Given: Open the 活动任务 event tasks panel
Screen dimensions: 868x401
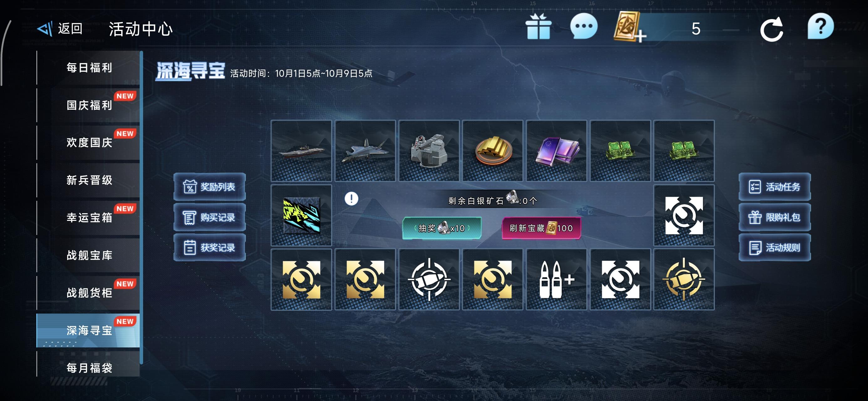Looking at the screenshot, I should point(775,187).
